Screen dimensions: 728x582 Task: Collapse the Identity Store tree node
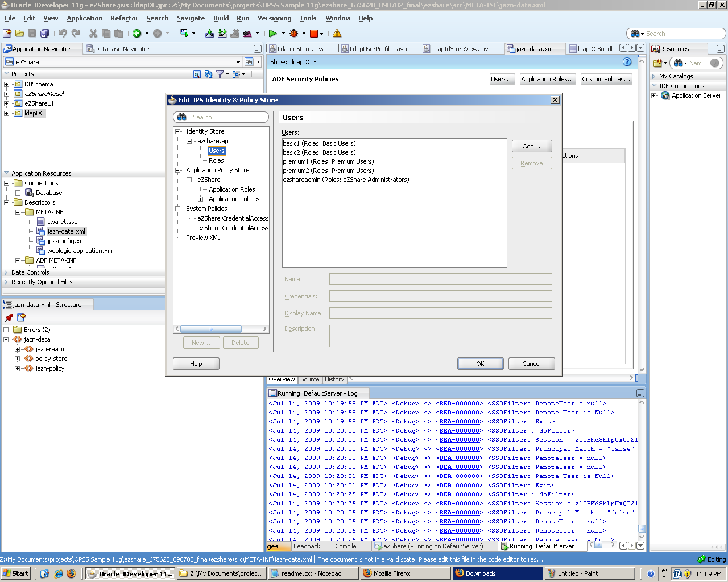177,131
